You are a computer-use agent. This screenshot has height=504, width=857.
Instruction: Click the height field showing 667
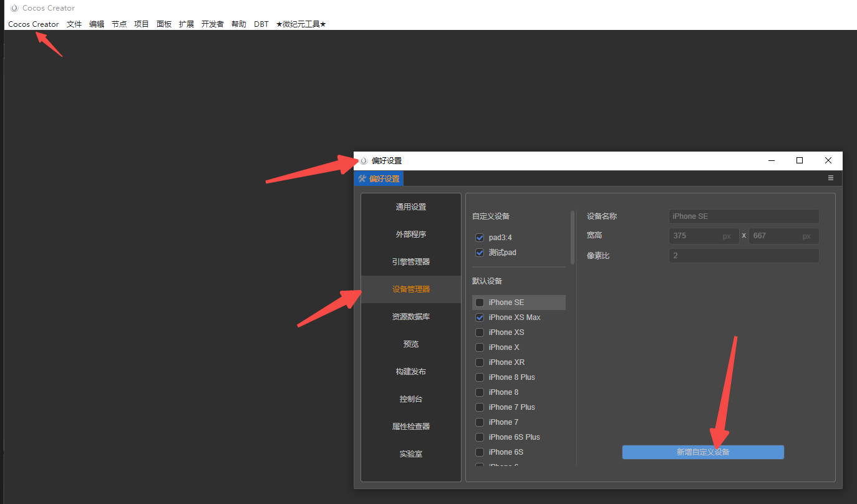pyautogui.click(x=783, y=236)
